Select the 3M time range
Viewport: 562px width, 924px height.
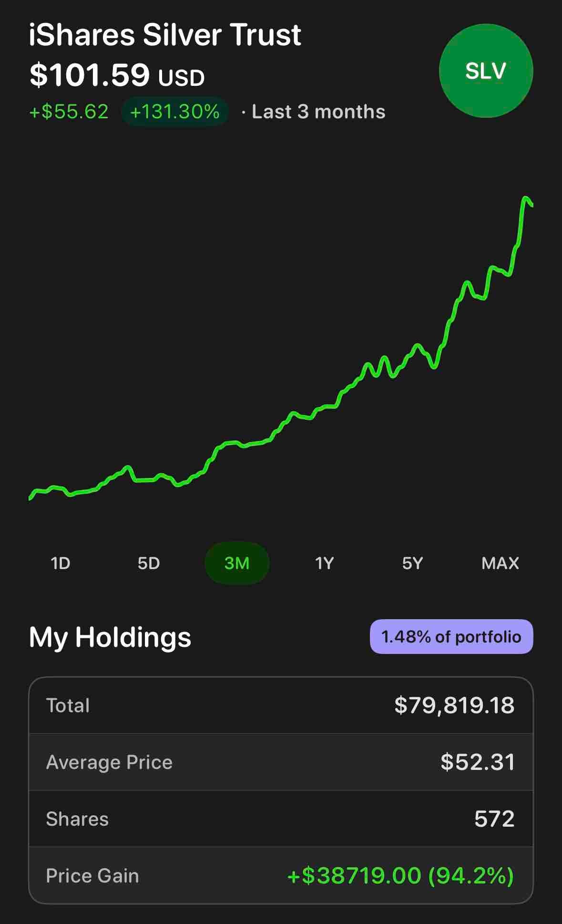pyautogui.click(x=237, y=563)
